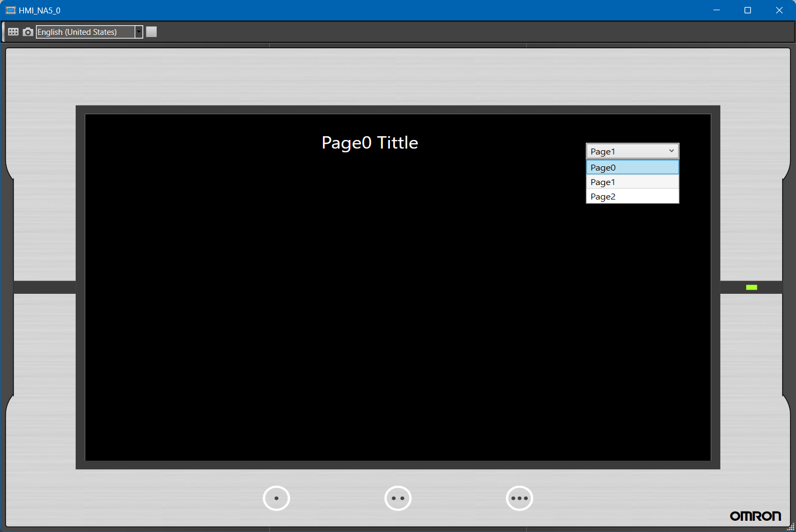Take a screenshot with the camera icon
Image resolution: width=796 pixels, height=532 pixels.
click(x=28, y=32)
